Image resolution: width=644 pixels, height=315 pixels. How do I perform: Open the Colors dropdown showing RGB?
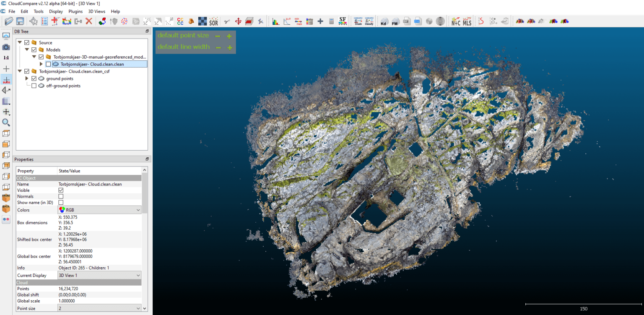[x=99, y=210]
